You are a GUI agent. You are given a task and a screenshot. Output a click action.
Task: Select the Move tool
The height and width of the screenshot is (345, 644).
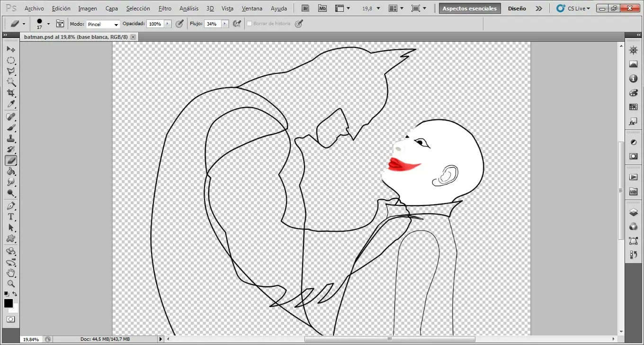click(10, 49)
